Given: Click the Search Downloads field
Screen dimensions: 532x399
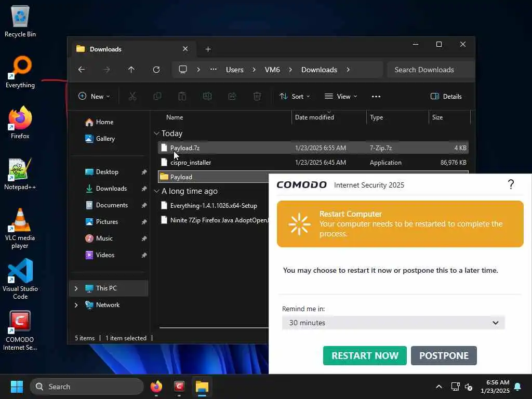Looking at the screenshot, I should [430, 70].
